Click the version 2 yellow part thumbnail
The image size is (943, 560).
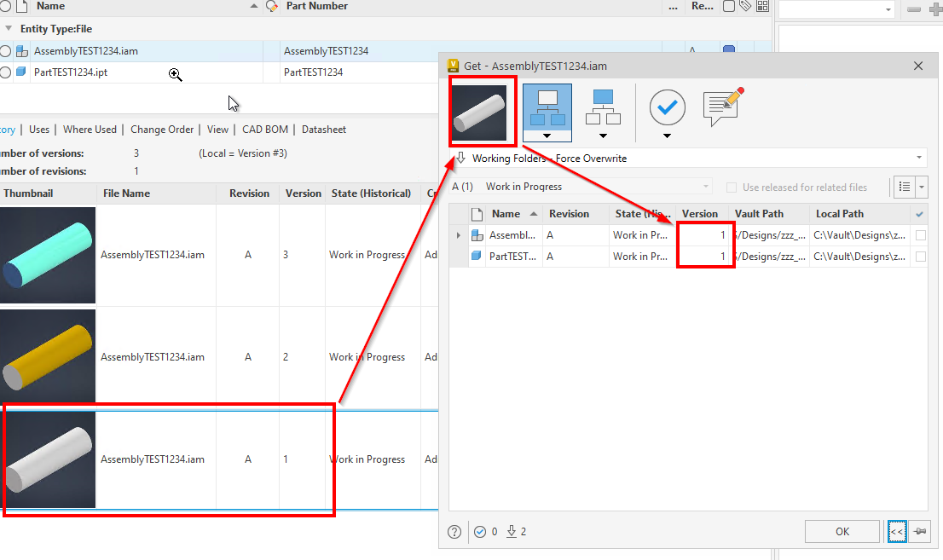click(x=48, y=356)
